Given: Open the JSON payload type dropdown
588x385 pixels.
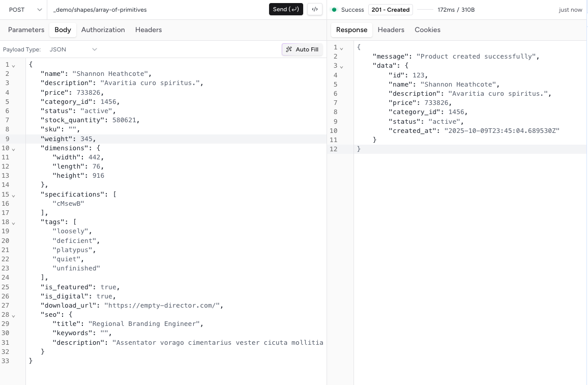Looking at the screenshot, I should 73,49.
